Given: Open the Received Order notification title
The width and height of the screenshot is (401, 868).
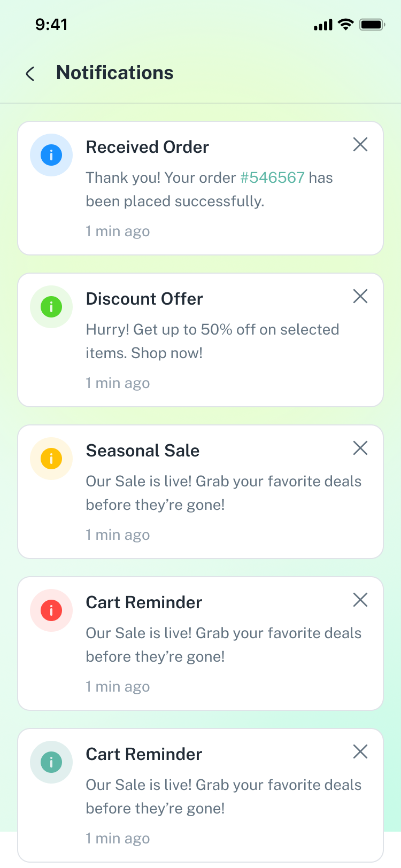Looking at the screenshot, I should pyautogui.click(x=147, y=147).
